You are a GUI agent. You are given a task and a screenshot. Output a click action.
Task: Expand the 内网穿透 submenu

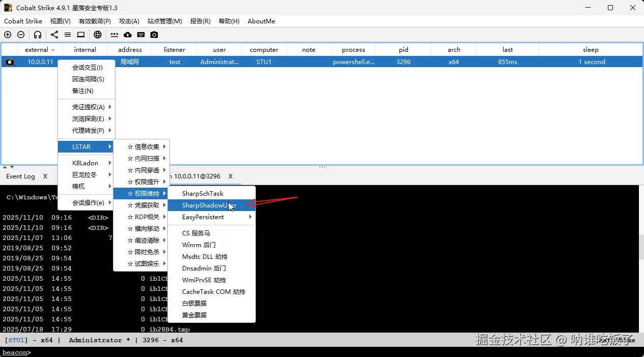click(141, 170)
